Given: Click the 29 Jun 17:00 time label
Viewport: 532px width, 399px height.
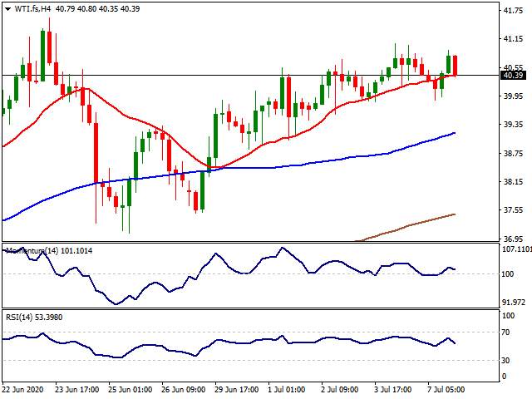Looking at the screenshot, I should 236,389.
